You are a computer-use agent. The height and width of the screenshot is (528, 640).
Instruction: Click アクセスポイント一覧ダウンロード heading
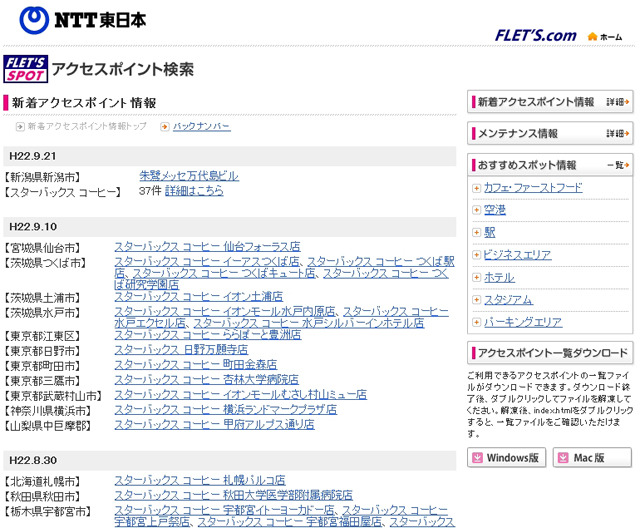point(550,353)
